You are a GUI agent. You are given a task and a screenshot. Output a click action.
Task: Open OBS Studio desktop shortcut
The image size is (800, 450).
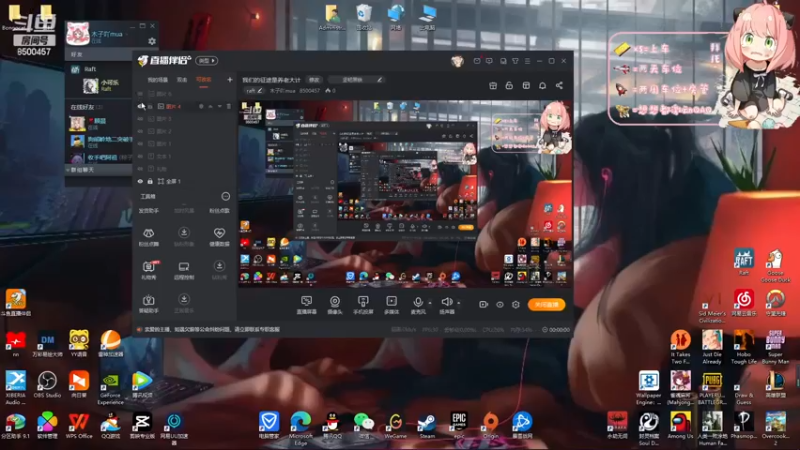coord(47,385)
